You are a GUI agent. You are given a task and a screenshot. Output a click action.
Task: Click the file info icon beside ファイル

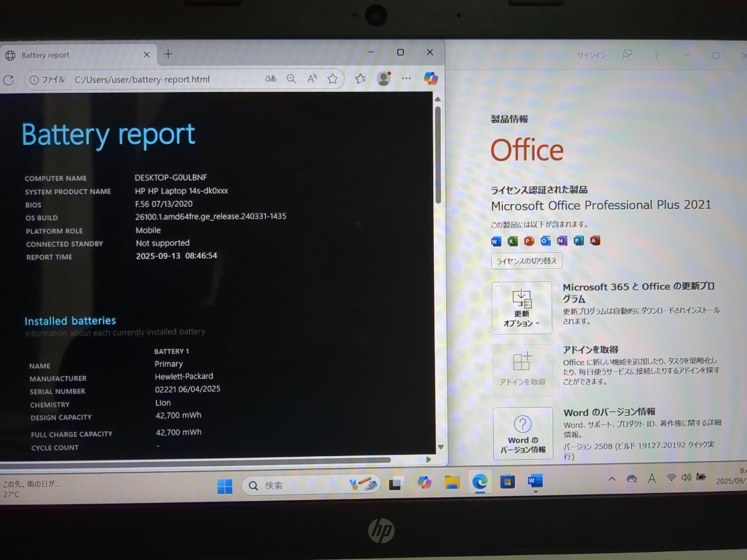[x=34, y=80]
